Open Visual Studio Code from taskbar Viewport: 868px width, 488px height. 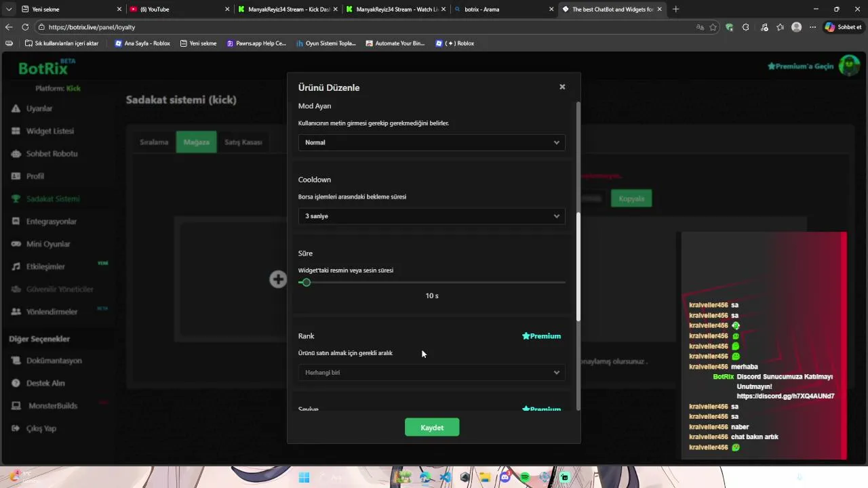point(445,478)
